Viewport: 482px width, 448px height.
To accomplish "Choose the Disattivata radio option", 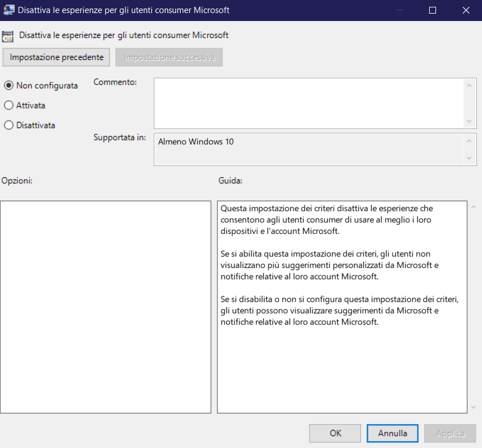I will pyautogui.click(x=9, y=125).
